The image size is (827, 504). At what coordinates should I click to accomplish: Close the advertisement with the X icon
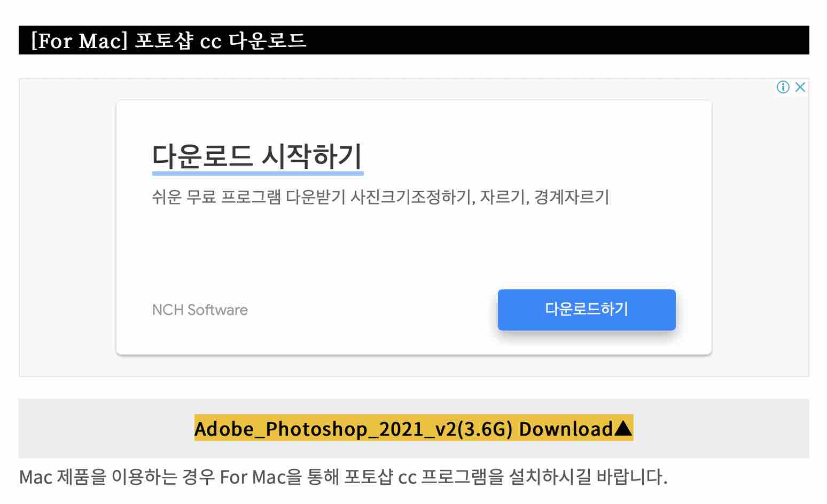[800, 87]
